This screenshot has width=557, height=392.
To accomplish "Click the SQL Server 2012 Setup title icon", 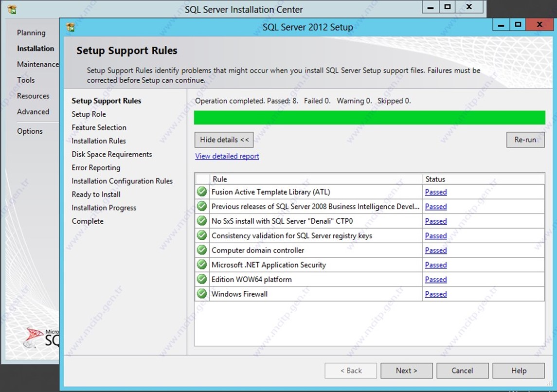I will coord(71,27).
